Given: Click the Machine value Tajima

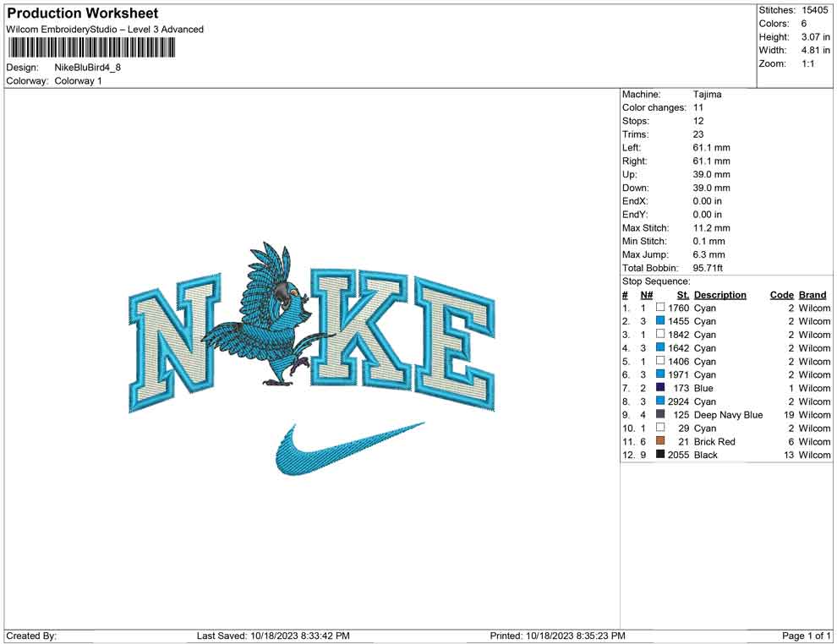Looking at the screenshot, I should [708, 95].
